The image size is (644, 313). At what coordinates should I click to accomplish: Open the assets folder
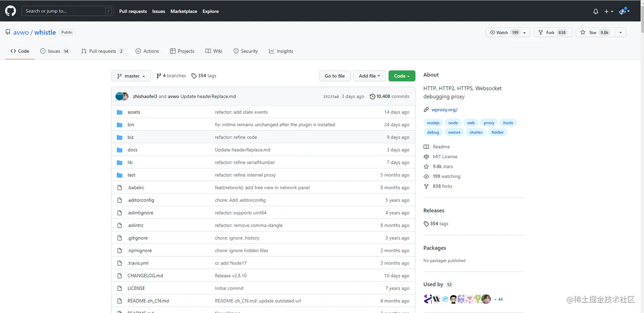point(134,112)
